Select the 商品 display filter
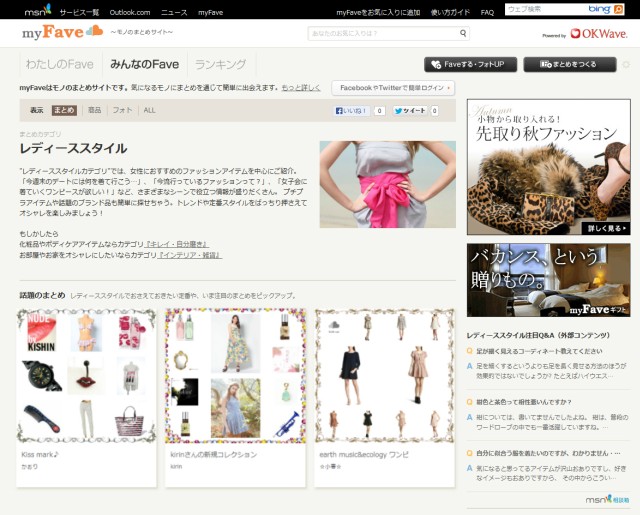The width and height of the screenshot is (640, 515). click(94, 110)
